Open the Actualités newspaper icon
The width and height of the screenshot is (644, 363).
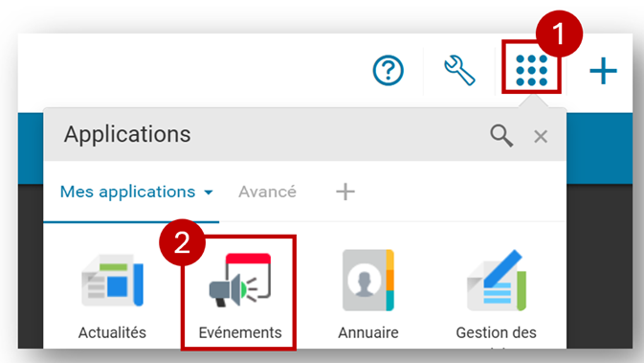pyautogui.click(x=113, y=281)
